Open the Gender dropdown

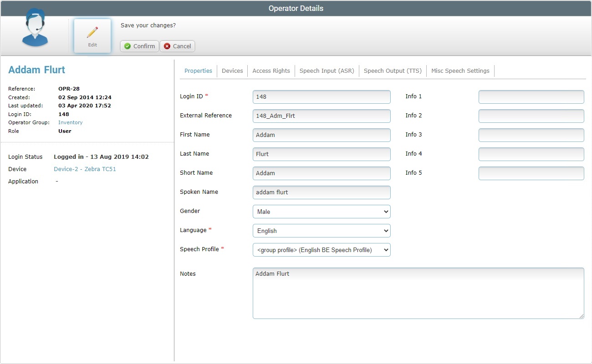pos(321,212)
